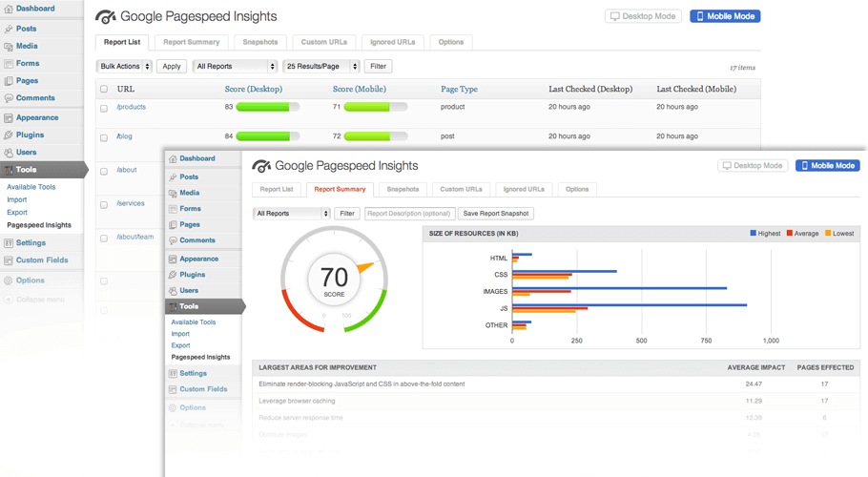Open All Reports dropdown in front window
Image resolution: width=868 pixels, height=477 pixels.
coord(291,214)
